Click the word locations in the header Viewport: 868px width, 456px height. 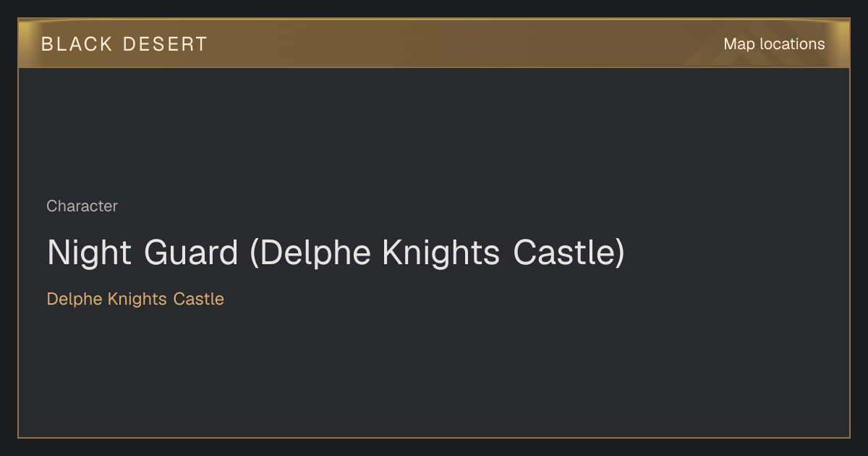tap(792, 44)
